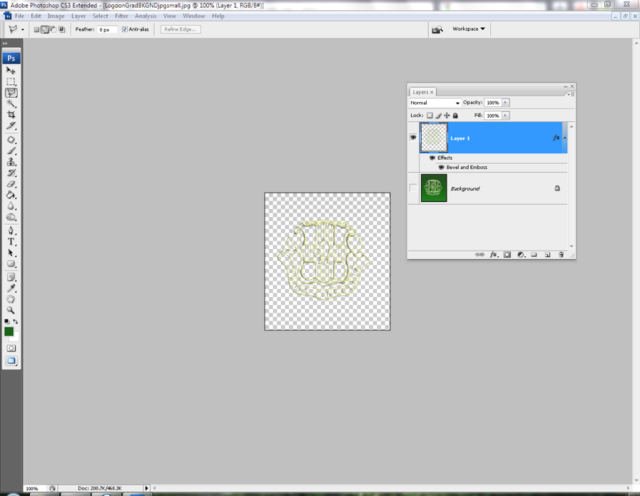Screen dimensions: 640x496
Task: Select the Clone Stamp tool
Action: click(11, 162)
